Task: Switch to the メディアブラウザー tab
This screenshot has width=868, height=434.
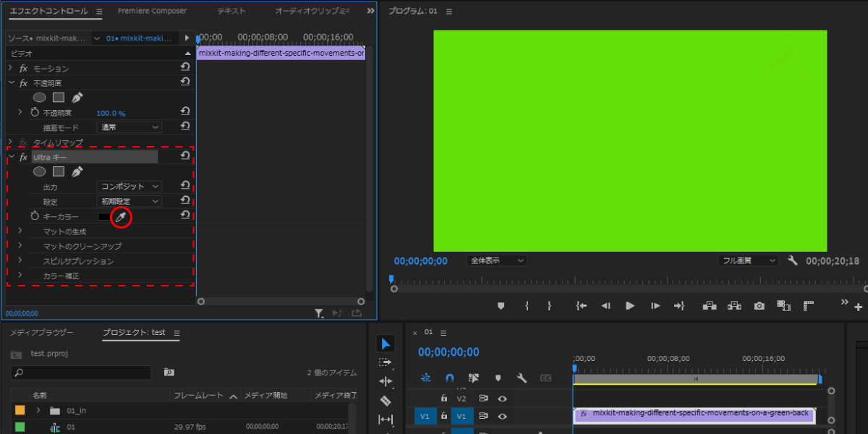Action: coord(42,333)
